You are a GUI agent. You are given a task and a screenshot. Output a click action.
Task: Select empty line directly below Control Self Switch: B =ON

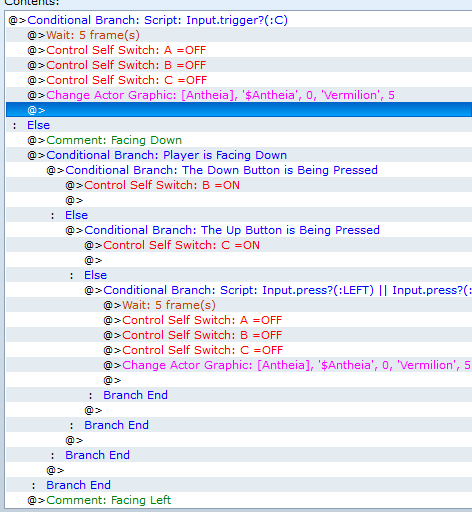(239, 200)
